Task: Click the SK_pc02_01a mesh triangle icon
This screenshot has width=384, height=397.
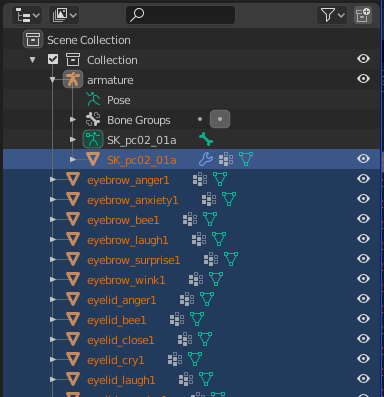Action: (93, 159)
